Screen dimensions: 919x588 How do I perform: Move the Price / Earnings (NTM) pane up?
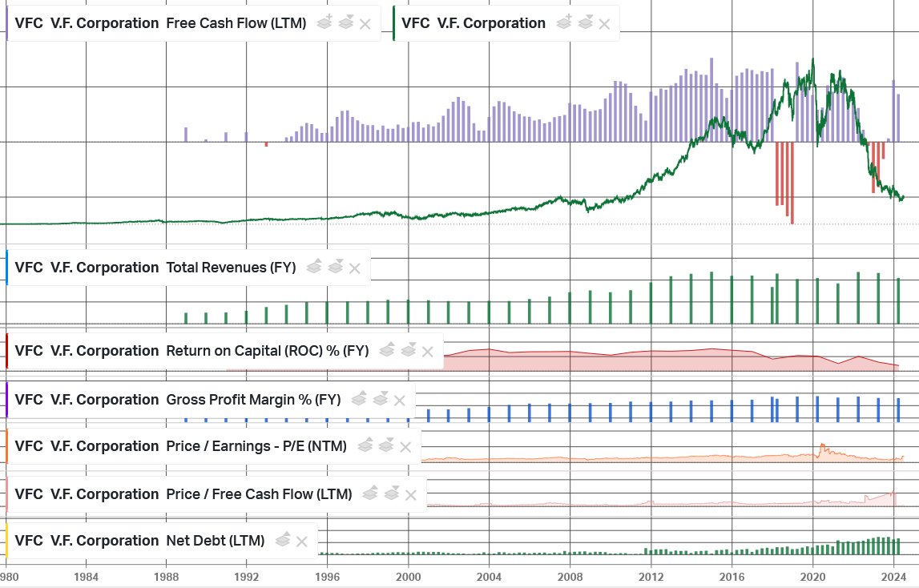(365, 445)
